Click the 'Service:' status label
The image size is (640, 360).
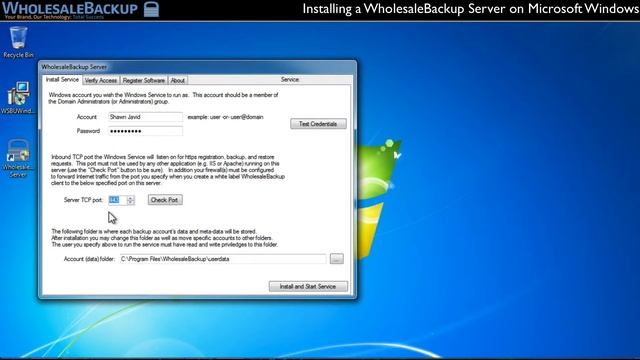click(x=290, y=80)
